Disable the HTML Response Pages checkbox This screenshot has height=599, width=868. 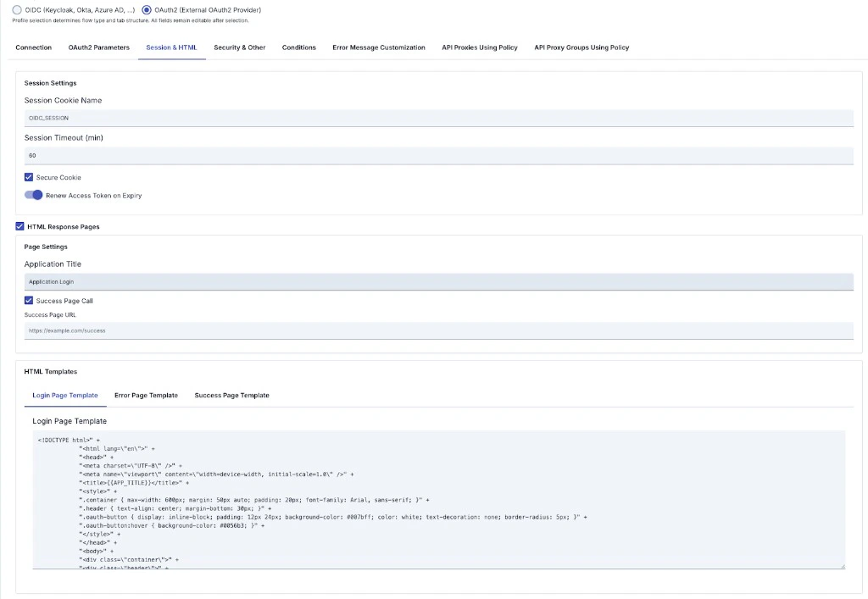[19, 225]
